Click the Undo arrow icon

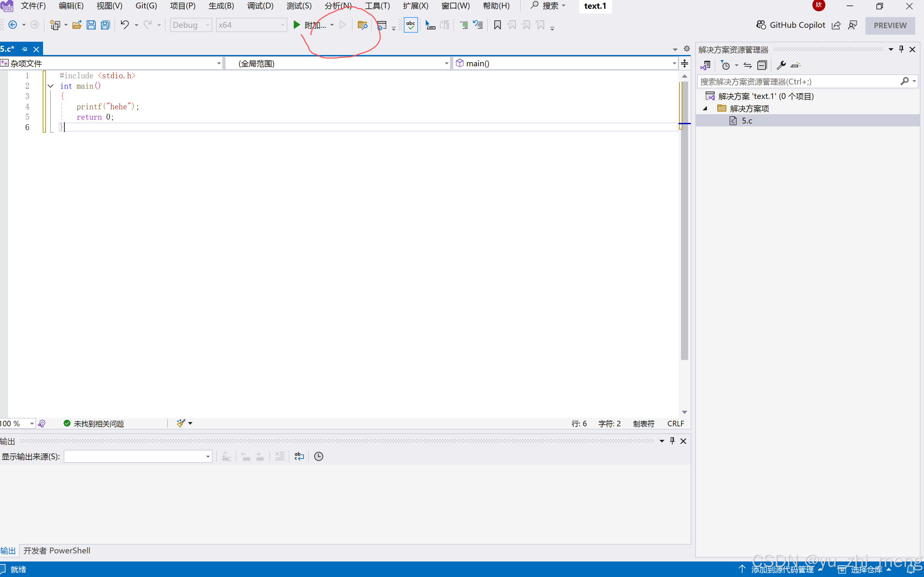(125, 25)
